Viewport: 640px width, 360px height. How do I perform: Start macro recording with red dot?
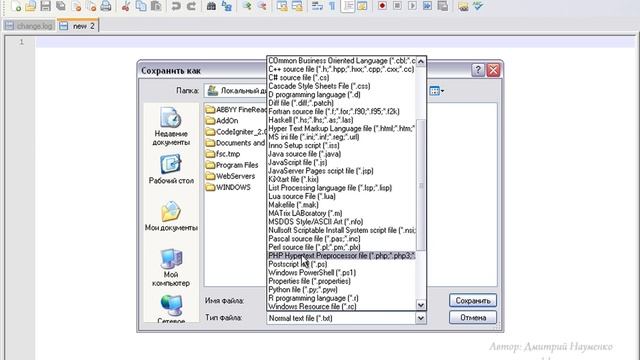coord(382,6)
